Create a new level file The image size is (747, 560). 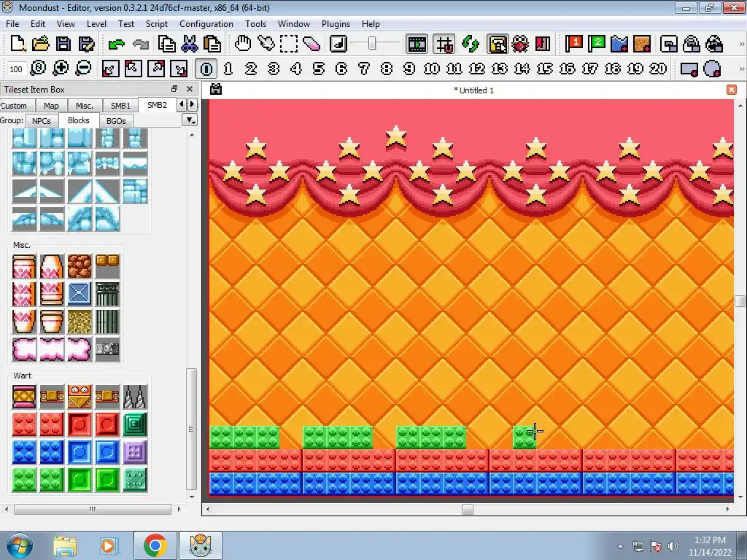[x=18, y=44]
